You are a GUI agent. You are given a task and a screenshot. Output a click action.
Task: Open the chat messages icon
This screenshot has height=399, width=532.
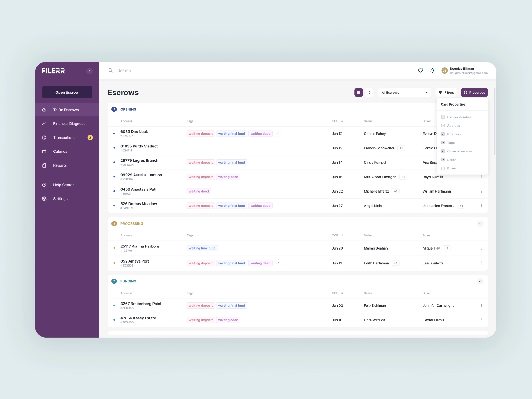[x=420, y=70]
